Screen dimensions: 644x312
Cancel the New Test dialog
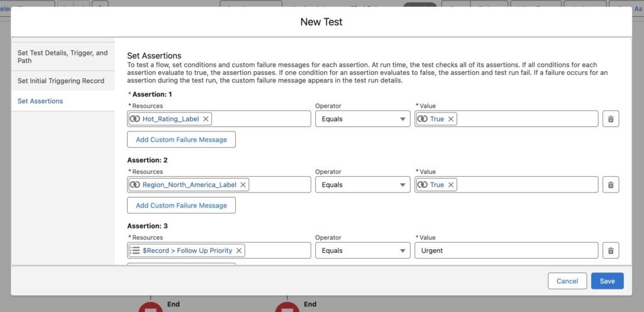tap(567, 281)
